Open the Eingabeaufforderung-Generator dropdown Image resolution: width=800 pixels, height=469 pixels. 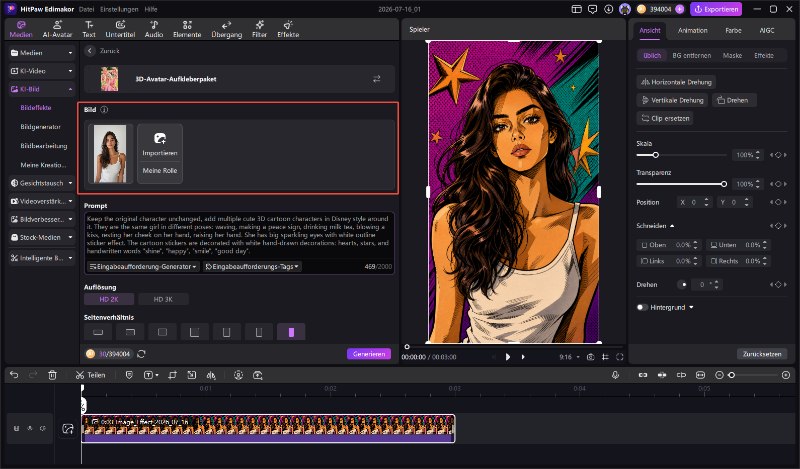coord(143,266)
